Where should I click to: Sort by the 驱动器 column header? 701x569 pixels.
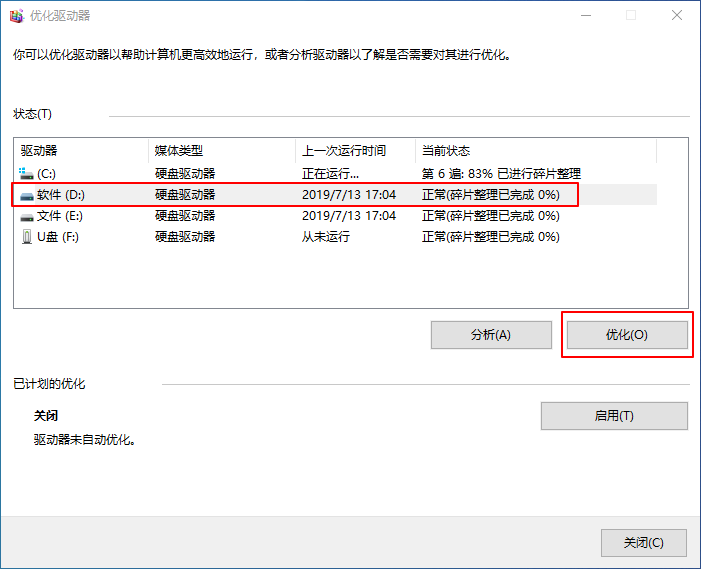point(40,150)
